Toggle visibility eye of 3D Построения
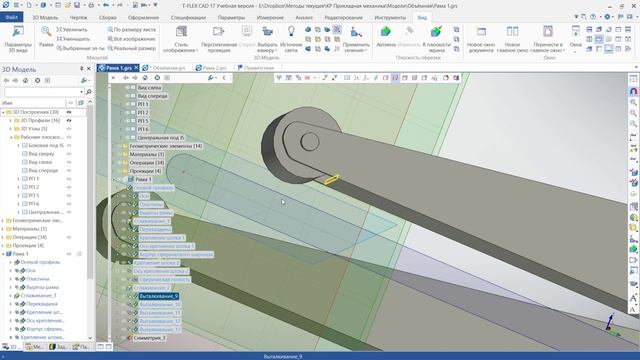Viewport: 640px width, 360px height. (x=69, y=112)
